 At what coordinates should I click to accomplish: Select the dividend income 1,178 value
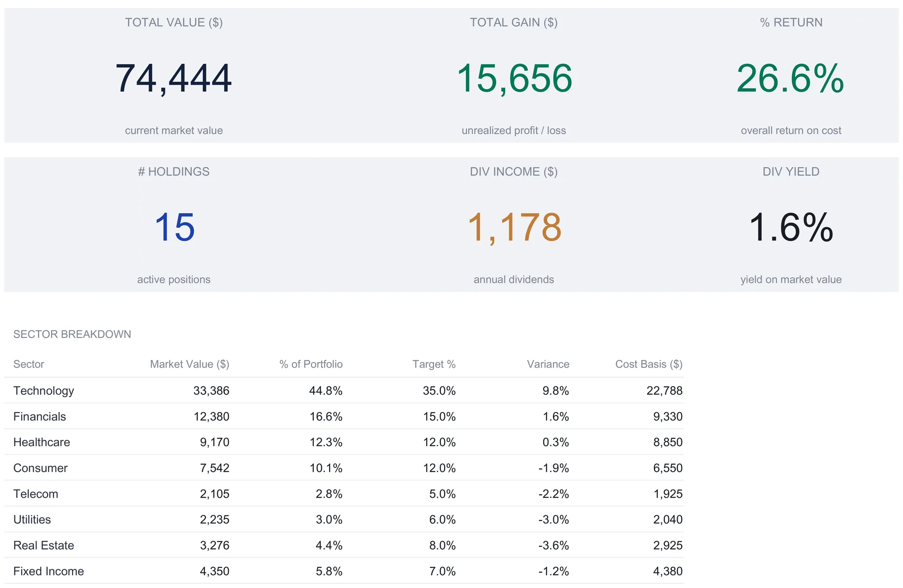pyautogui.click(x=514, y=228)
